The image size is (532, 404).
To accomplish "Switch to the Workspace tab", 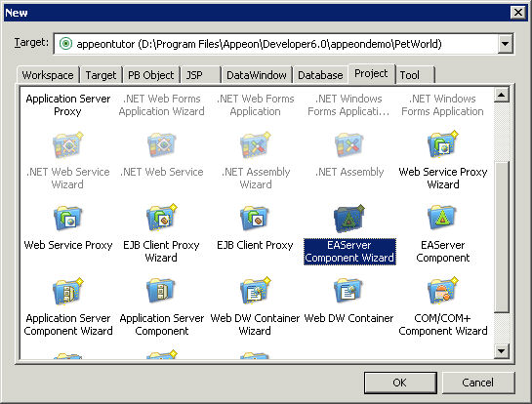I will [x=48, y=75].
